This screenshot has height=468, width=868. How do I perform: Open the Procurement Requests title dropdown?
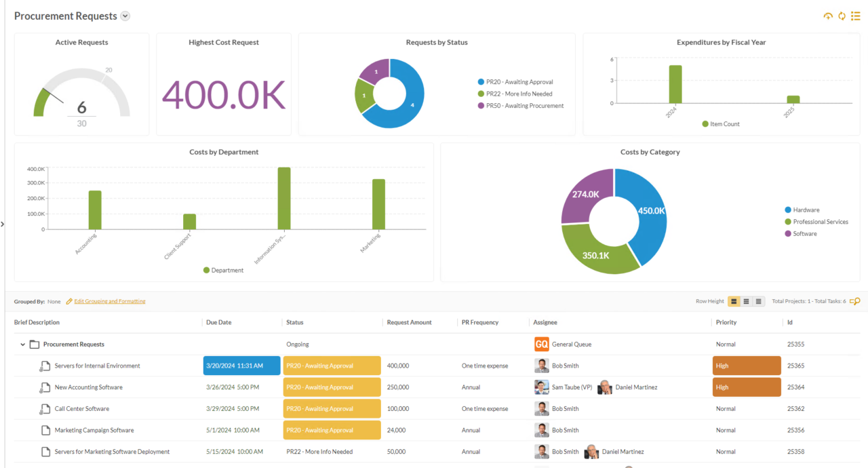[x=125, y=16]
